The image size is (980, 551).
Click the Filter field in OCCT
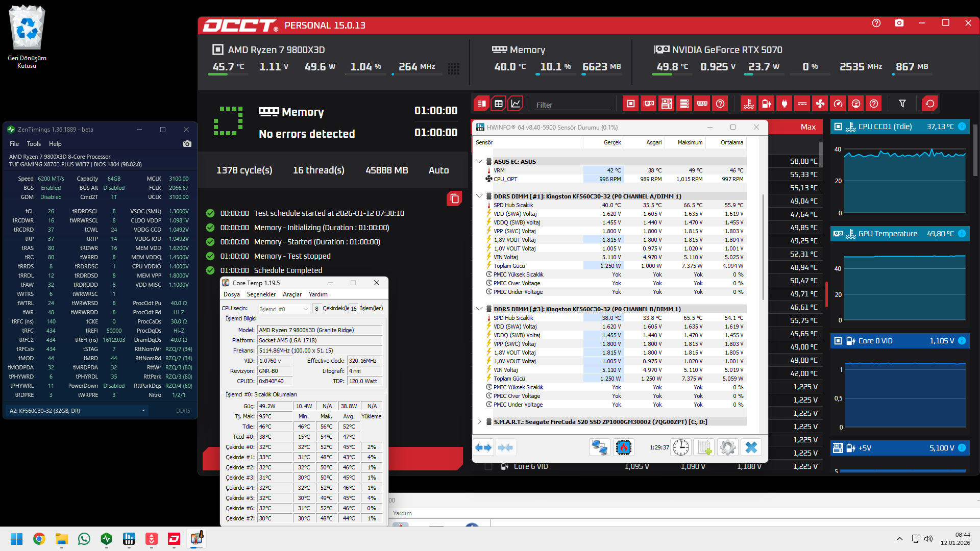pyautogui.click(x=573, y=105)
